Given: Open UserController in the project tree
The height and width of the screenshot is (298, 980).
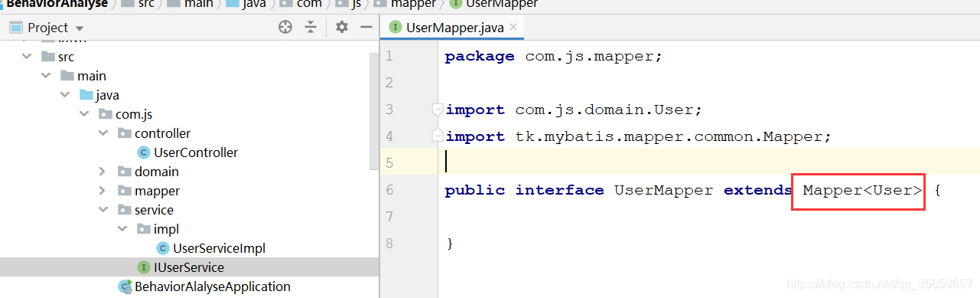Looking at the screenshot, I should (196, 152).
